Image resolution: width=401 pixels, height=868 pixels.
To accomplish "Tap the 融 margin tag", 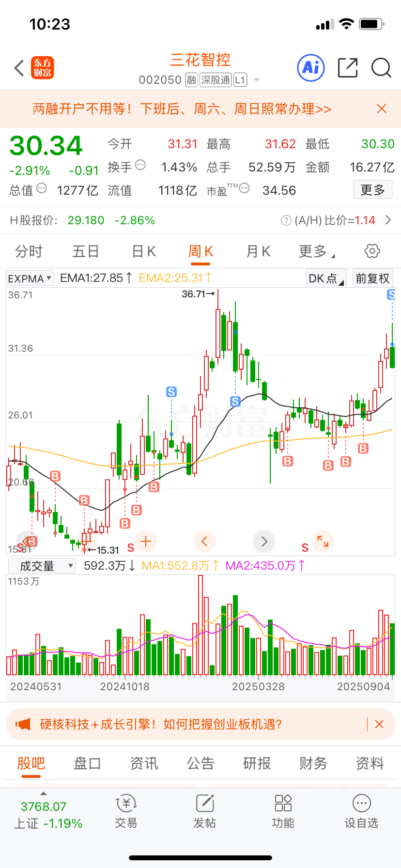I will (x=192, y=80).
